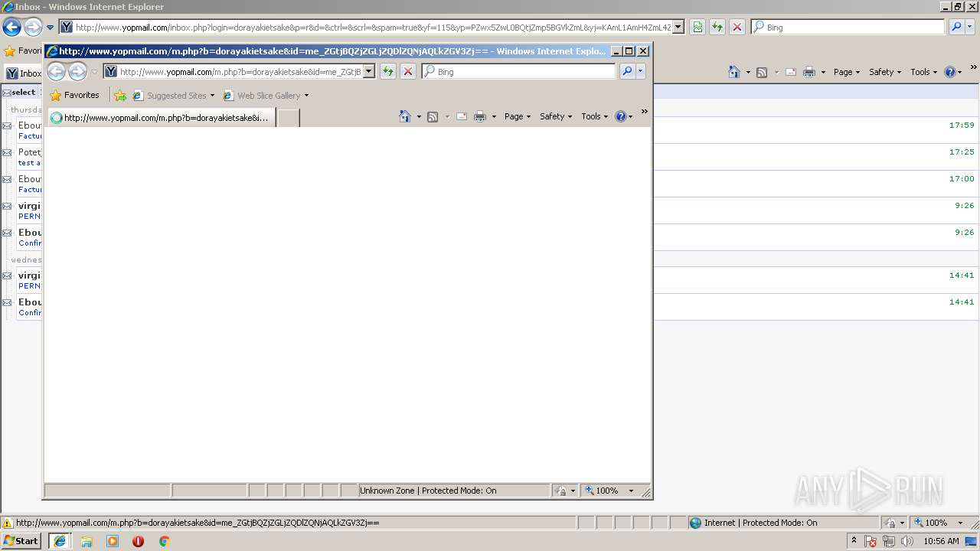Viewport: 980px width, 551px height.
Task: Refresh page in Inbox window
Action: (717, 27)
